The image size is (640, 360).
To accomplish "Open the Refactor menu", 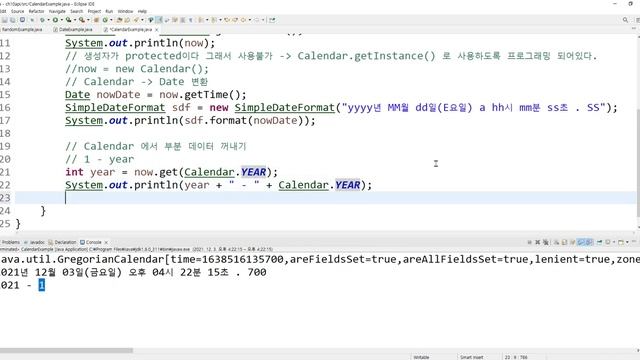I will (x=36, y=11).
